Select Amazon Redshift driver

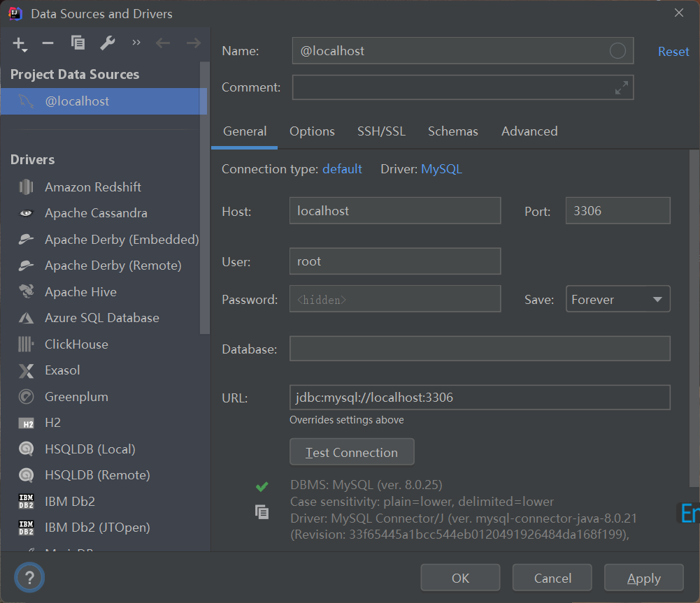93,187
